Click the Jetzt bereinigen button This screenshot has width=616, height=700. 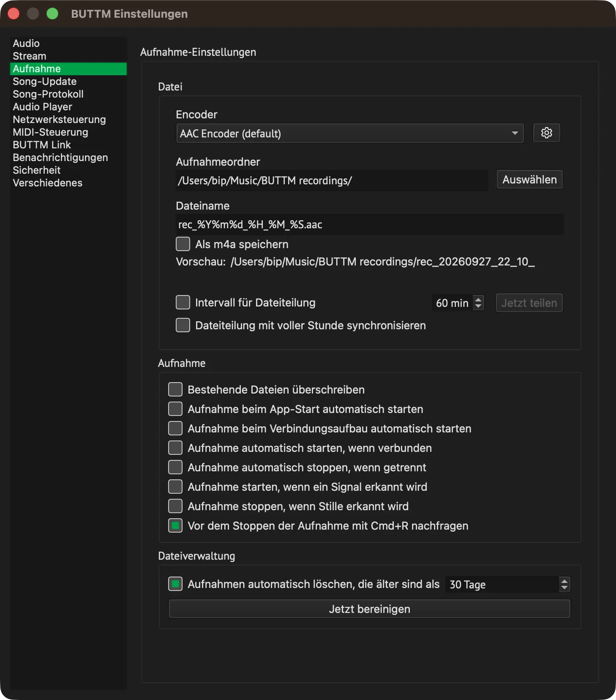coord(370,609)
